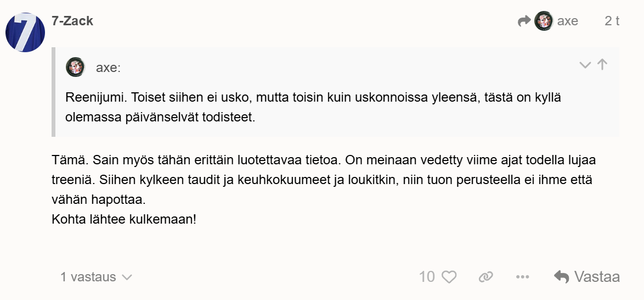
Task: Click axe's small avatar in post header
Action: (x=544, y=21)
